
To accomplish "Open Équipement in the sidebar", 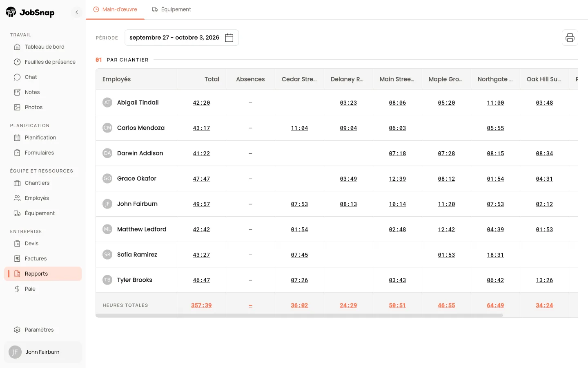I will tap(43, 213).
